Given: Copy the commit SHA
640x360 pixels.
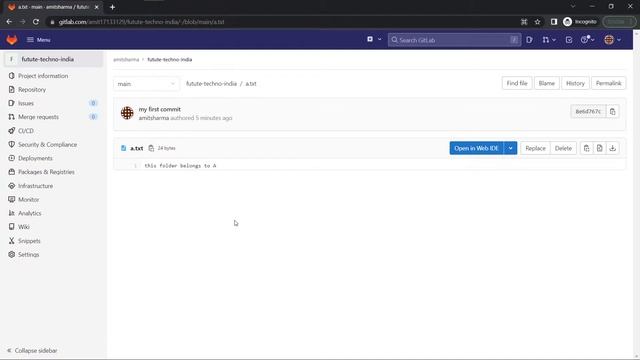Looking at the screenshot, I should tap(612, 111).
